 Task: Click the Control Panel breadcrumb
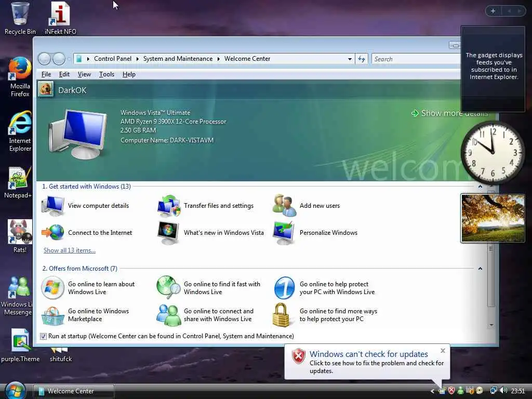click(x=113, y=59)
